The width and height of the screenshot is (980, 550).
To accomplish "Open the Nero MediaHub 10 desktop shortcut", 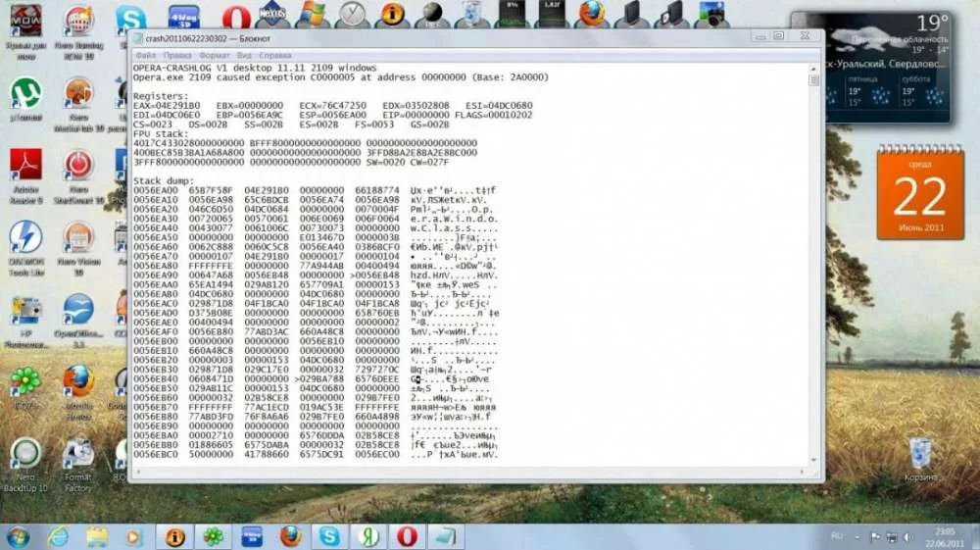I will [x=78, y=104].
